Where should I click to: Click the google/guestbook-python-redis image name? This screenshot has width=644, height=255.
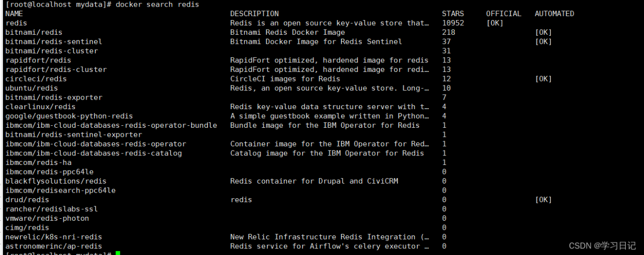coord(69,116)
